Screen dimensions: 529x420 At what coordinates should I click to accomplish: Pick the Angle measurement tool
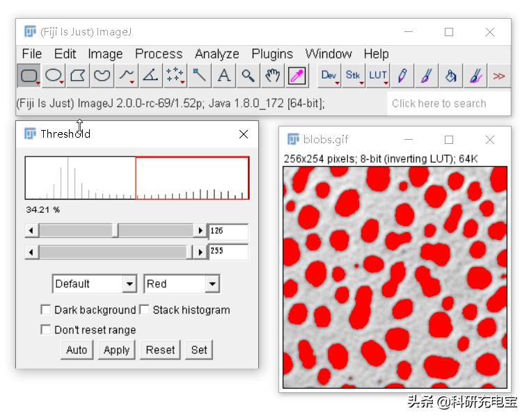coord(150,76)
